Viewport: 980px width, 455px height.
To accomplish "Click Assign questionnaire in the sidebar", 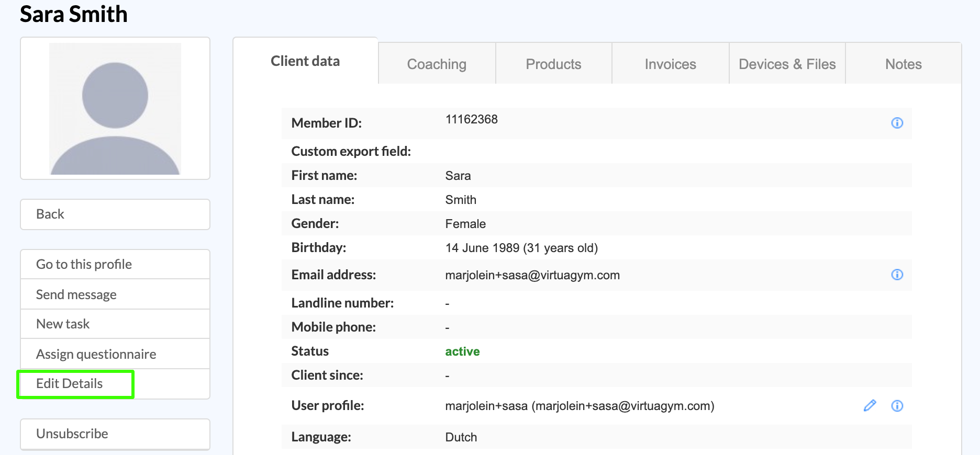I will [x=115, y=354].
